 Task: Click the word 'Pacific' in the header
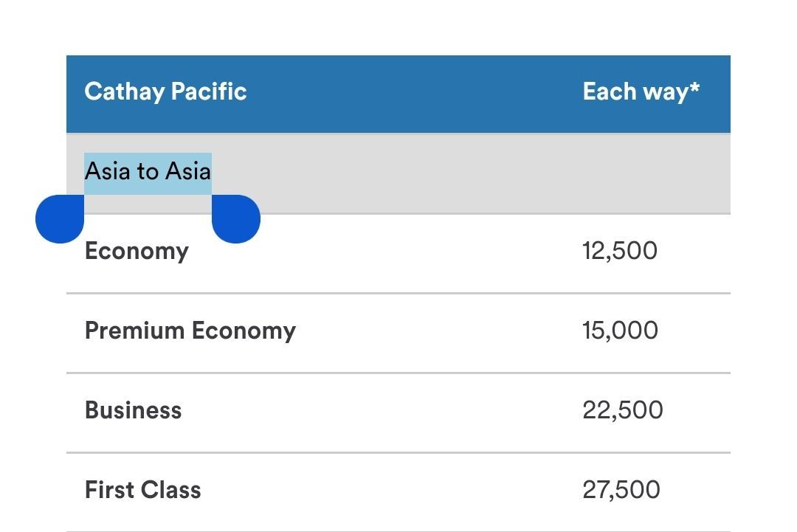pyautogui.click(x=209, y=91)
